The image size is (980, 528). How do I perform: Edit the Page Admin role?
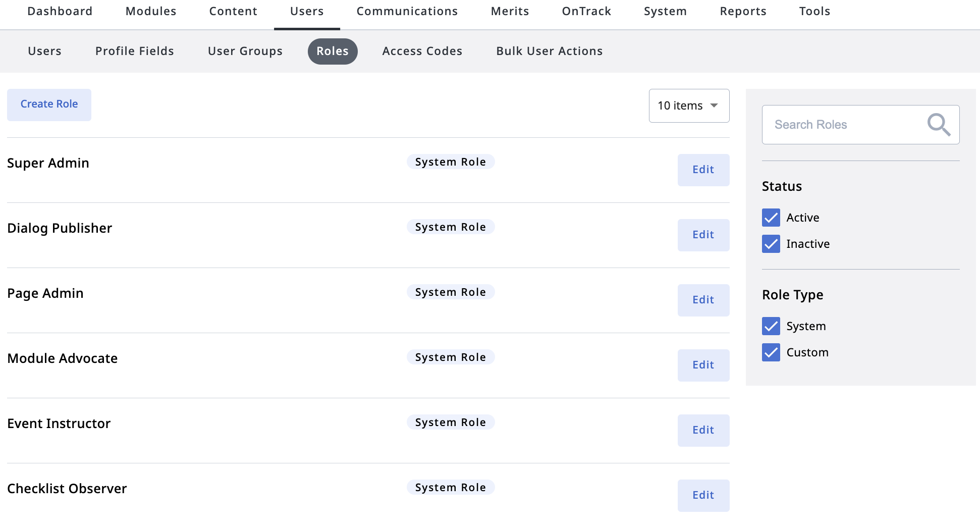click(703, 300)
